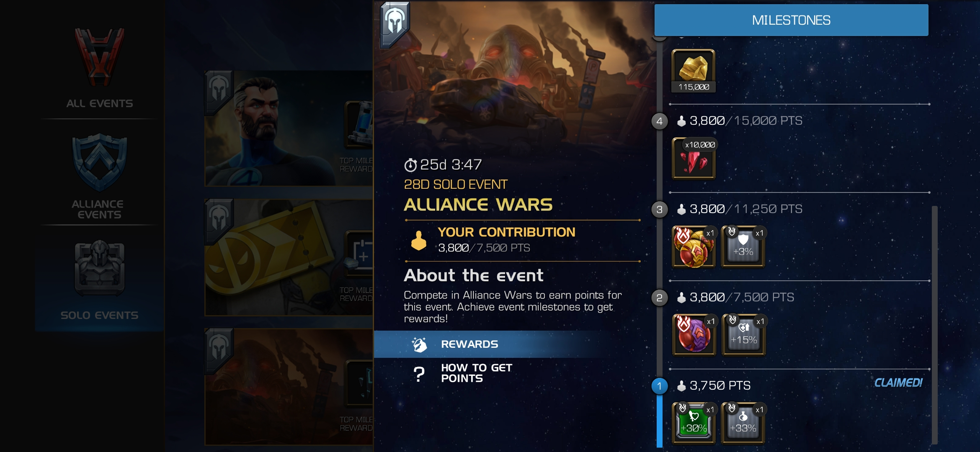The width and height of the screenshot is (980, 452).
Task: Inspect the +3% shield boost reward
Action: pos(743,247)
